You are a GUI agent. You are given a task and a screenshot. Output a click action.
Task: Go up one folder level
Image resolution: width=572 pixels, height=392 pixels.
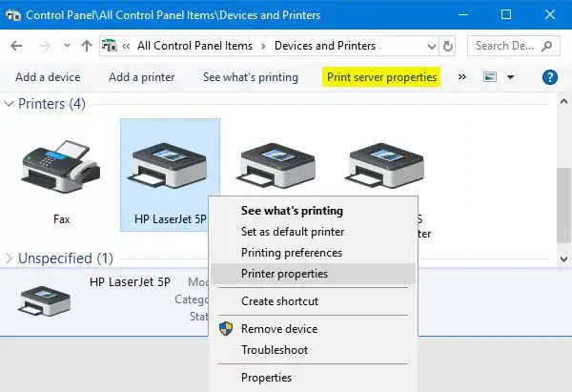coord(87,46)
